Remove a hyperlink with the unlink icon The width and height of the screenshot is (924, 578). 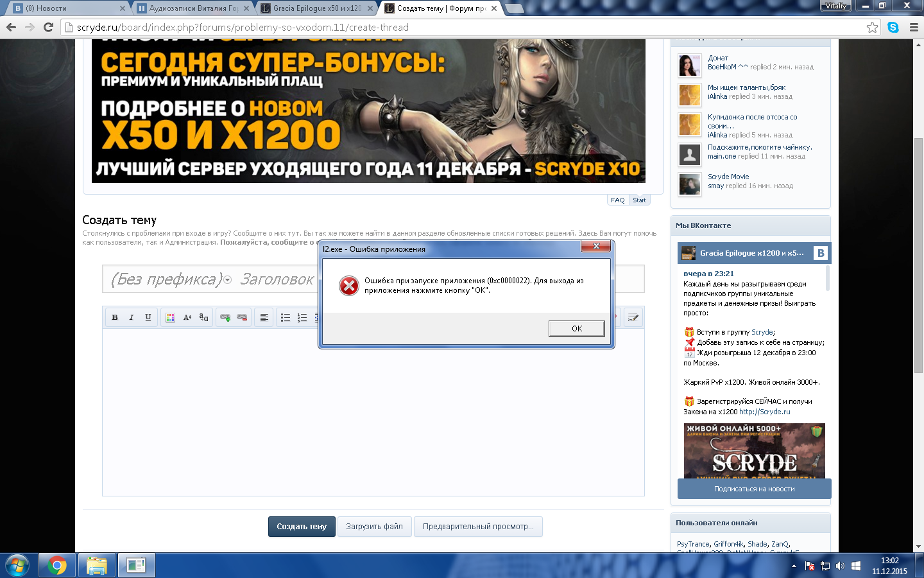(x=242, y=317)
